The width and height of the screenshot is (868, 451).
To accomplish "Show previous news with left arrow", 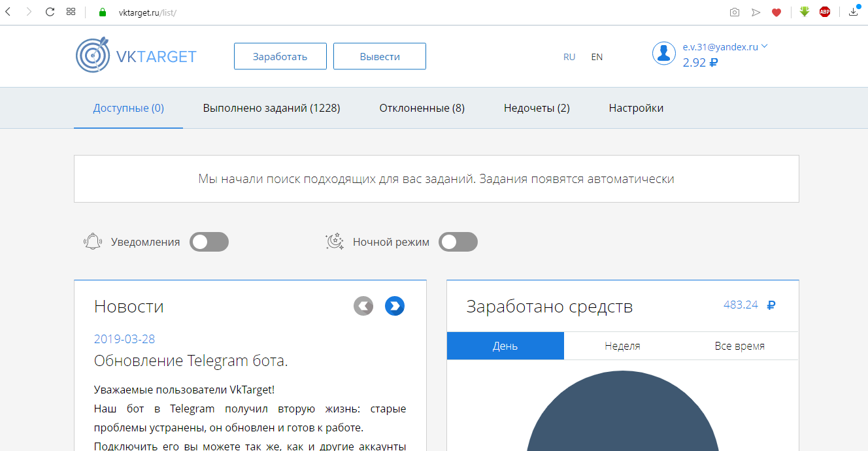I will (363, 306).
